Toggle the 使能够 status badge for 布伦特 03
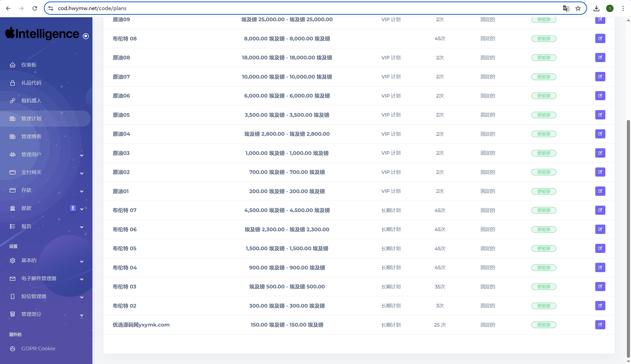Screen dimensions: 631x364 click(x=543, y=287)
